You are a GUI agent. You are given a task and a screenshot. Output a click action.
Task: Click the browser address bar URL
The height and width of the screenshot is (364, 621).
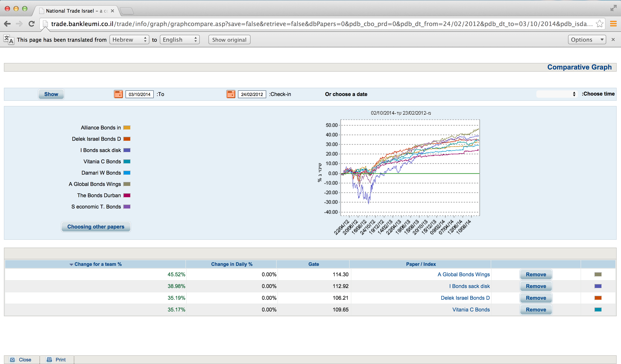click(322, 24)
